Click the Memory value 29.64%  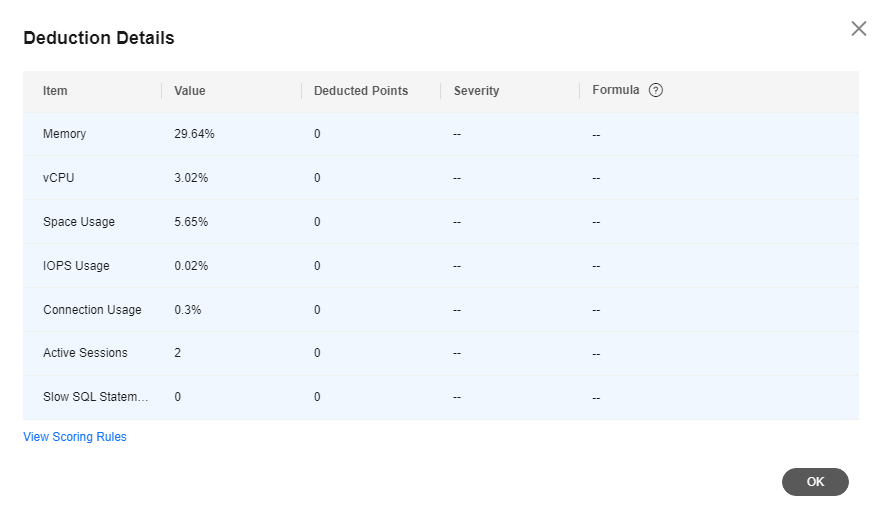pos(194,134)
